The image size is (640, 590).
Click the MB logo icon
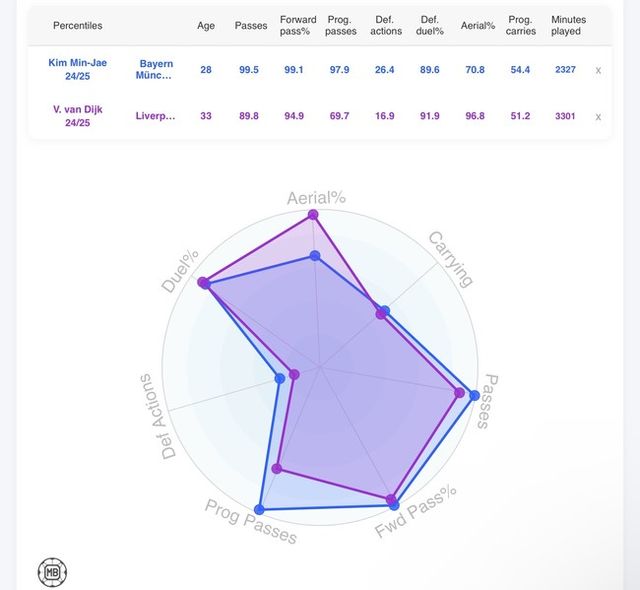(x=52, y=573)
